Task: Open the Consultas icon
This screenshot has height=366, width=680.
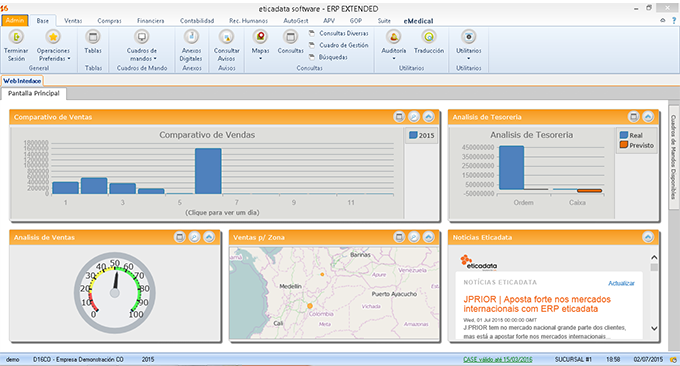Action: [x=291, y=37]
